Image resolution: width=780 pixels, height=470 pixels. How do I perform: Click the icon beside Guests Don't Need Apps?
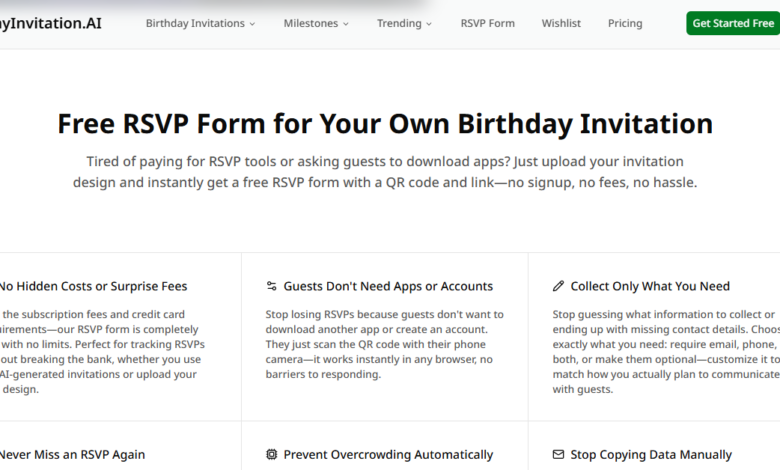pyautogui.click(x=271, y=286)
